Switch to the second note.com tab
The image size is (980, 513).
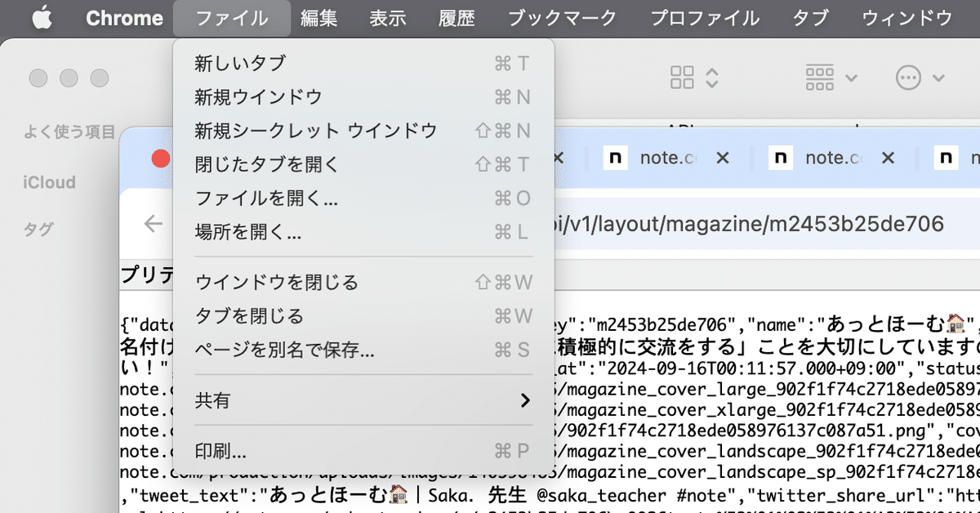[x=834, y=158]
